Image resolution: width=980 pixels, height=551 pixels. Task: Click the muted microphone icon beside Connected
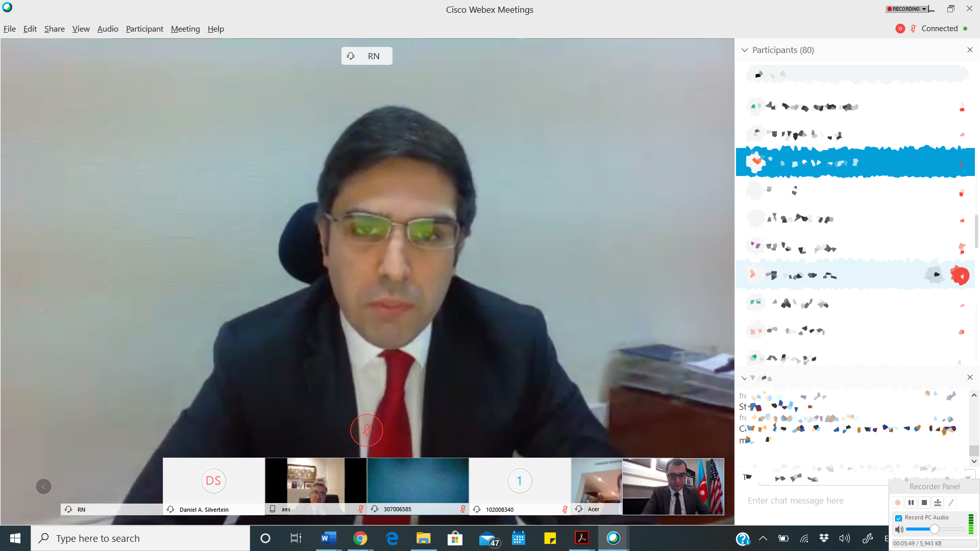[x=913, y=29]
